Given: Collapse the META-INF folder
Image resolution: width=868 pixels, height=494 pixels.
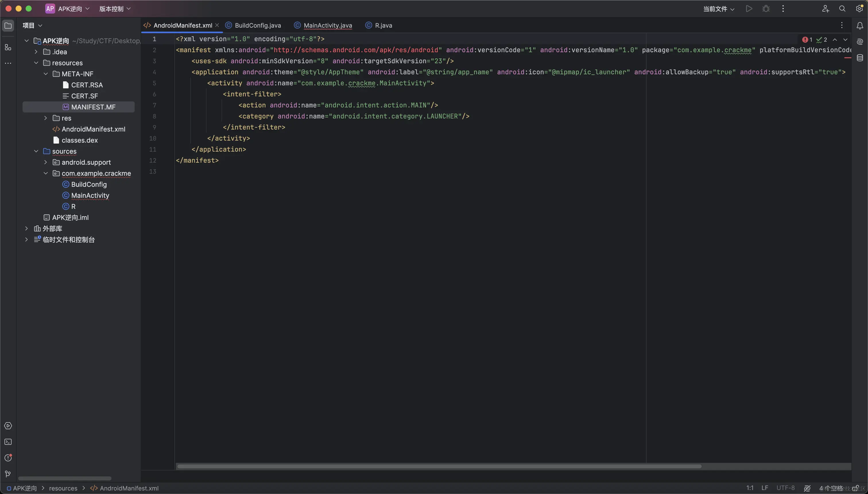Looking at the screenshot, I should [x=45, y=74].
